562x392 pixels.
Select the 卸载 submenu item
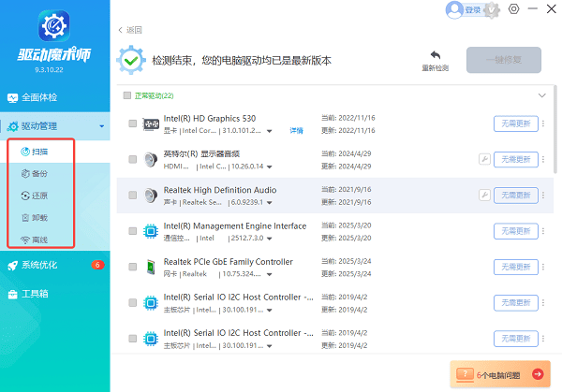pos(41,218)
